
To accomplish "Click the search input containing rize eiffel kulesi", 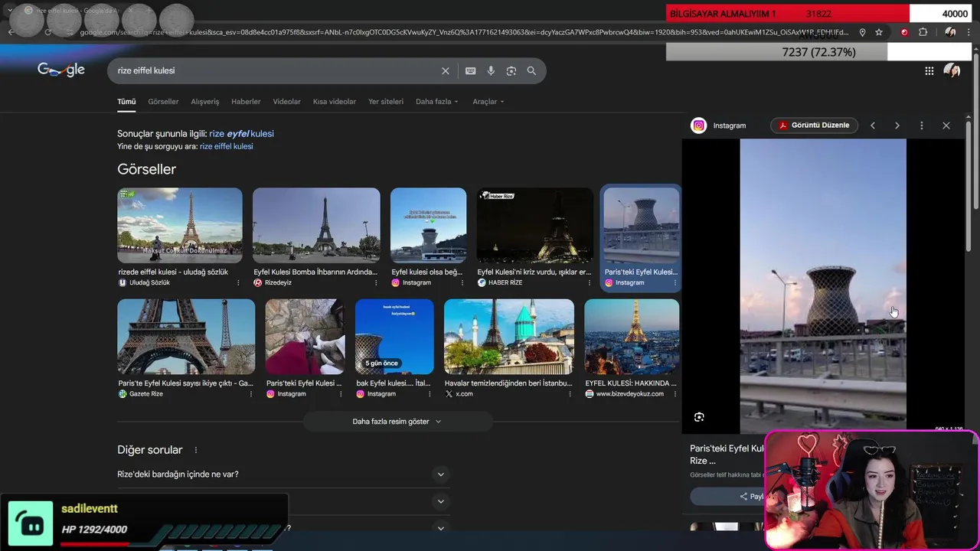I will (276, 70).
